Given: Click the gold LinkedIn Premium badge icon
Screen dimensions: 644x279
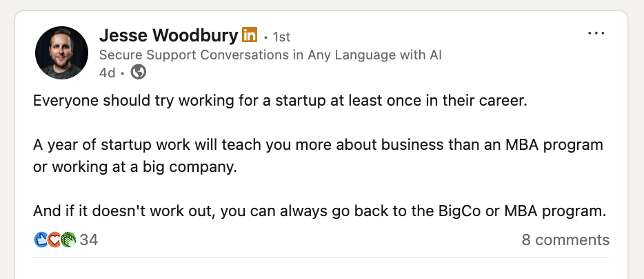Looking at the screenshot, I should click(250, 35).
